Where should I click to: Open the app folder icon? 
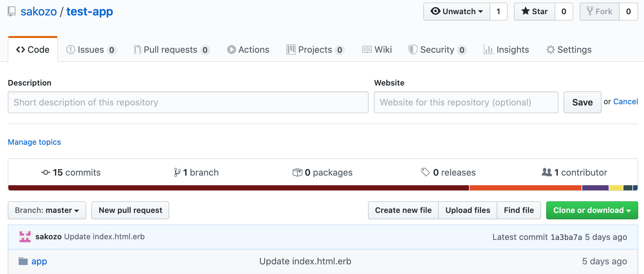(x=23, y=261)
